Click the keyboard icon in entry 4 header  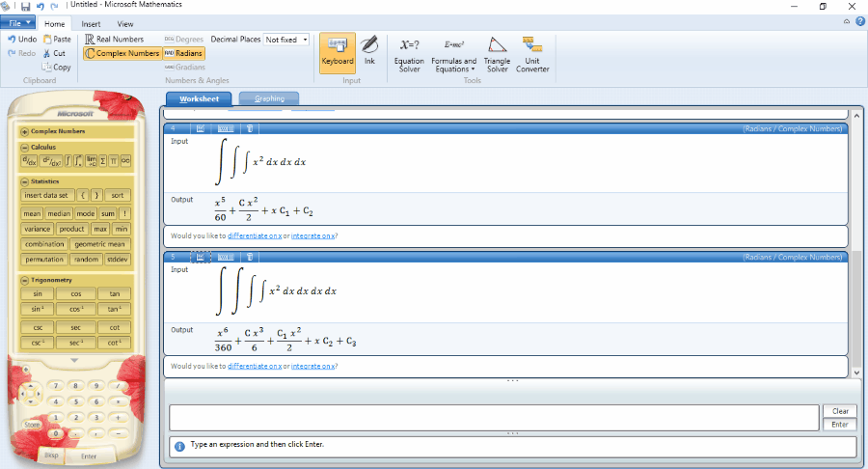click(226, 128)
